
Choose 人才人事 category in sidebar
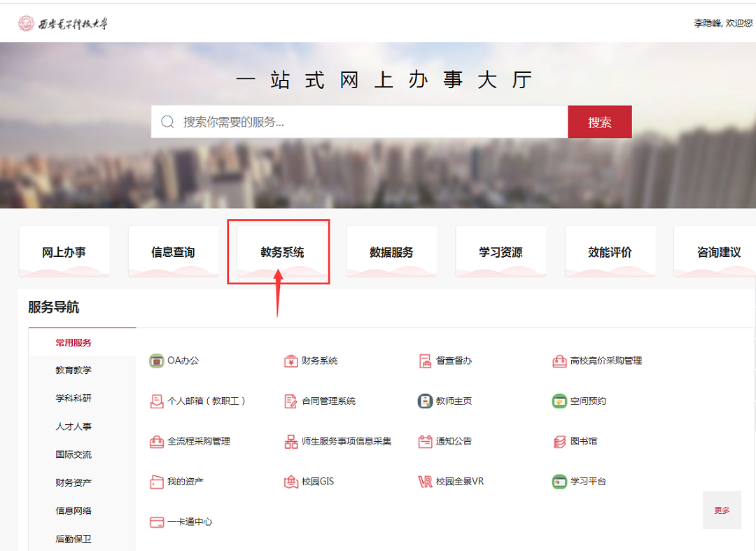(73, 426)
